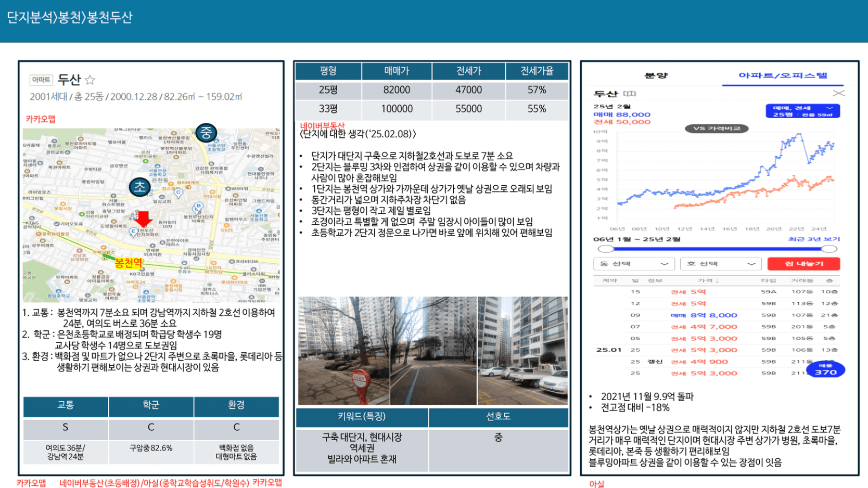Click the 2021년 11월 9.9억 돌파 bullet

(x=647, y=396)
